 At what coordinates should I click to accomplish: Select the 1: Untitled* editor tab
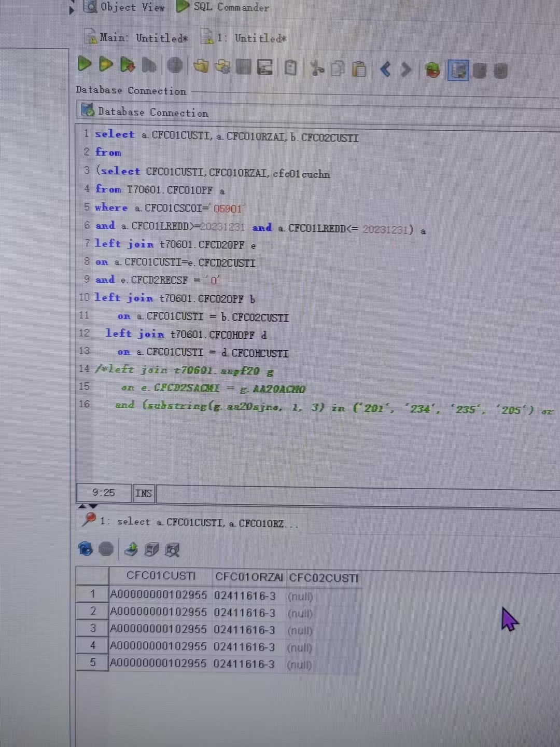(x=244, y=38)
